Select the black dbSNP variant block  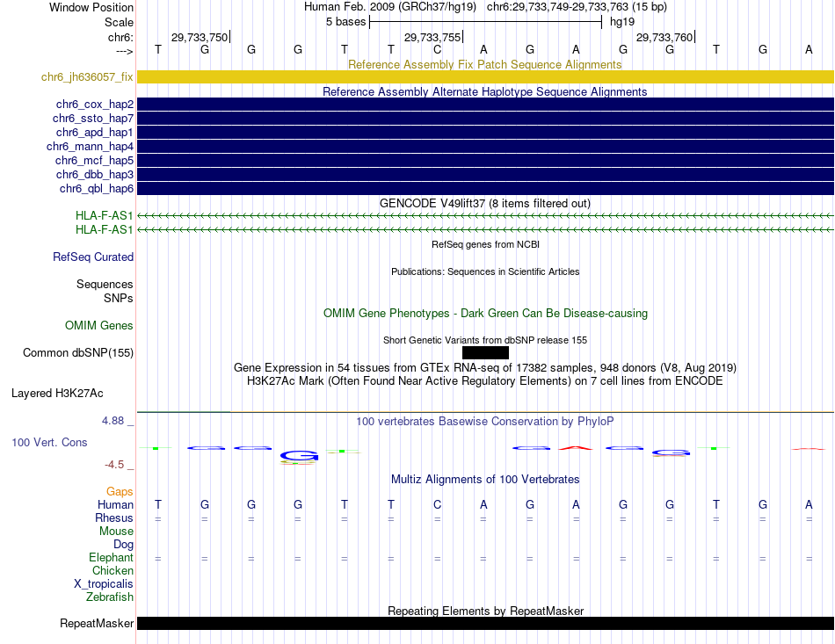pos(485,353)
